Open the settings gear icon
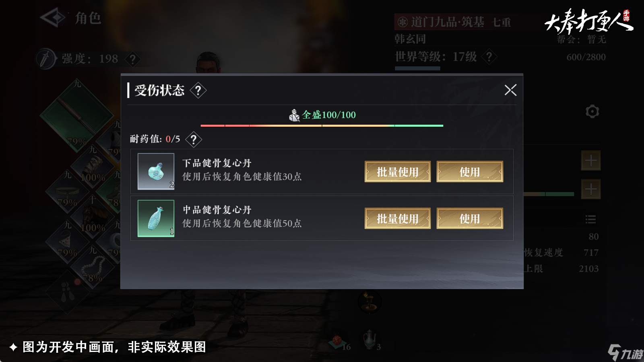The width and height of the screenshot is (644, 362). click(592, 111)
